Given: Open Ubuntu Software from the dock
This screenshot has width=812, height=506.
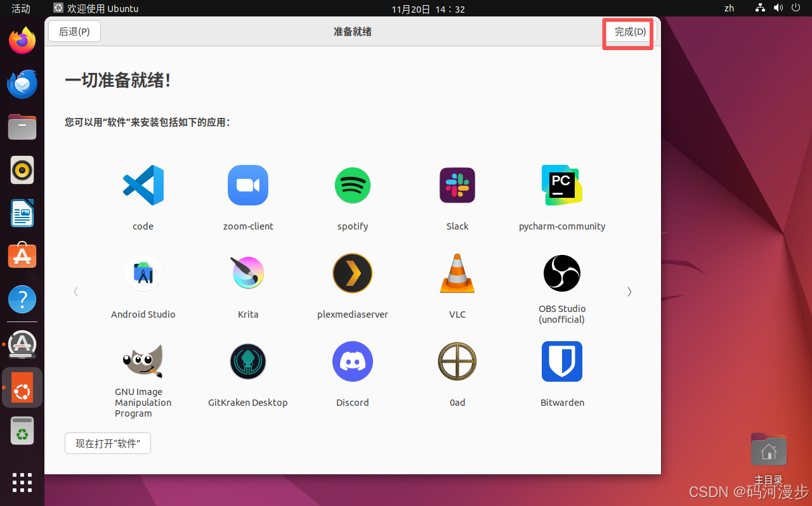Looking at the screenshot, I should [22, 256].
